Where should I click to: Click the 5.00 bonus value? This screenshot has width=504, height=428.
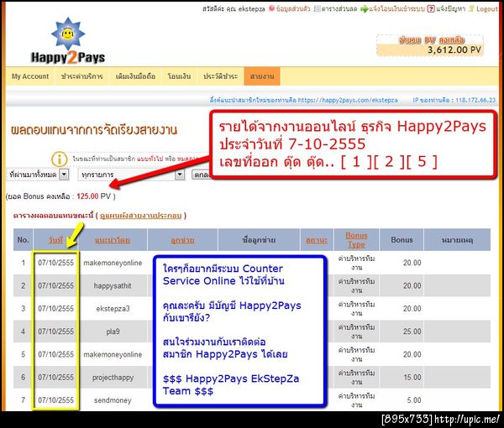pos(414,400)
